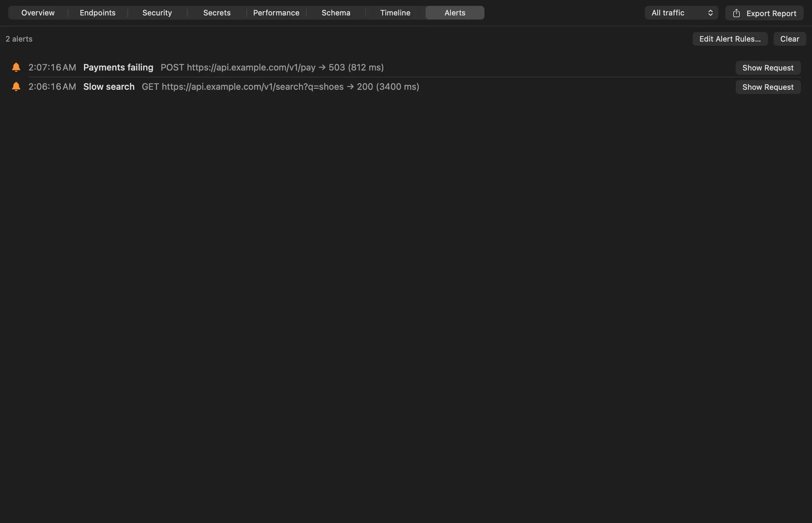Viewport: 812px width, 523px height.
Task: Open the All traffic filter dropdown
Action: (x=681, y=13)
